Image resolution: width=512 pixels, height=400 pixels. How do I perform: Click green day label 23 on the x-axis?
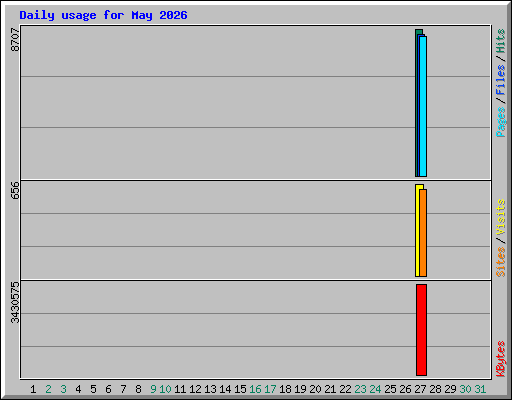click(360, 389)
